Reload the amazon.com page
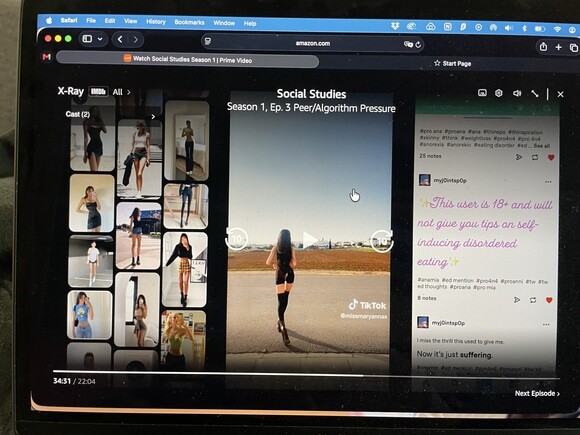Screen dimensions: 580x435 click(x=418, y=44)
